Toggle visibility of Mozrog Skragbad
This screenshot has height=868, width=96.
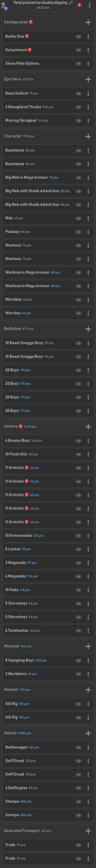78,121
